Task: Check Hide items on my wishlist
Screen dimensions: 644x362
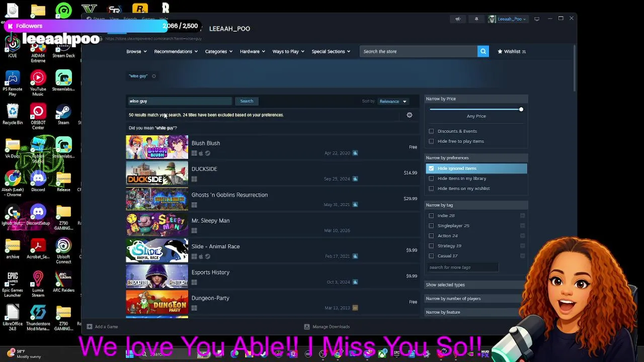Action: pyautogui.click(x=431, y=189)
